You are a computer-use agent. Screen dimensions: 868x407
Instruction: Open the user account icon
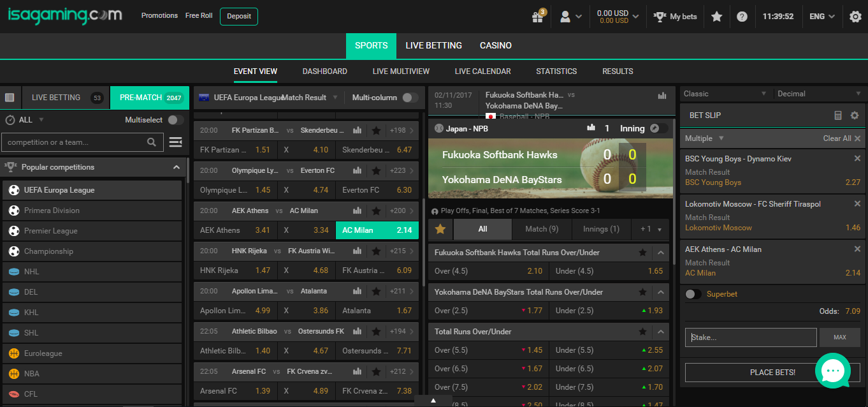tap(565, 17)
